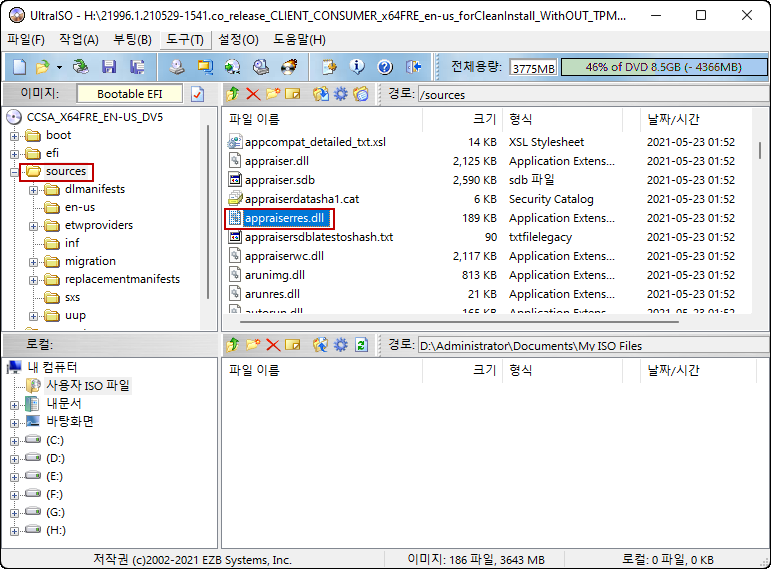Image resolution: width=771 pixels, height=569 pixels.
Task: Sort local files by 파일 이름 column header
Action: [323, 370]
